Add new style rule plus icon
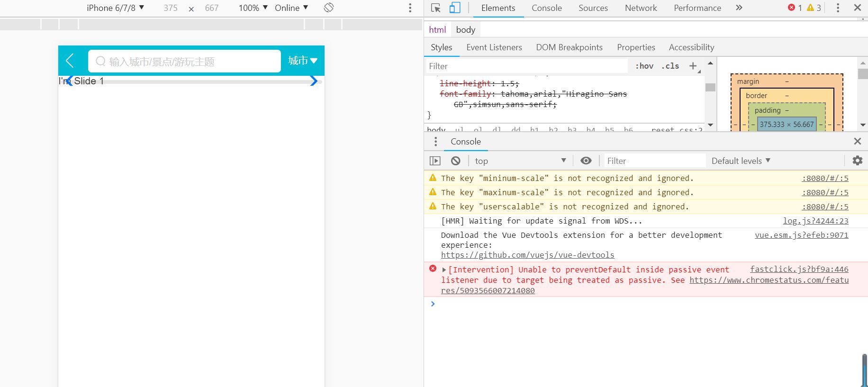Image resolution: width=868 pixels, height=387 pixels. coord(693,66)
